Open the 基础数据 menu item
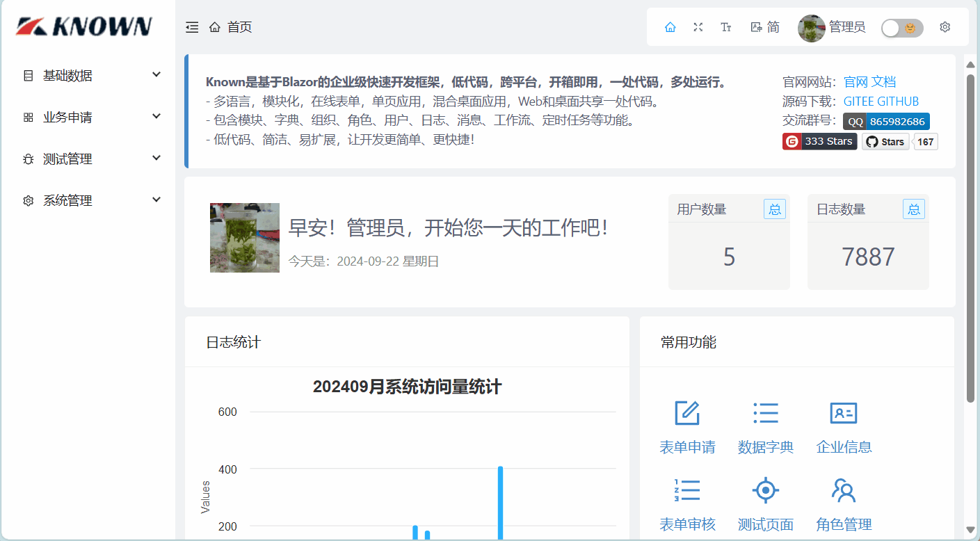 coord(88,76)
